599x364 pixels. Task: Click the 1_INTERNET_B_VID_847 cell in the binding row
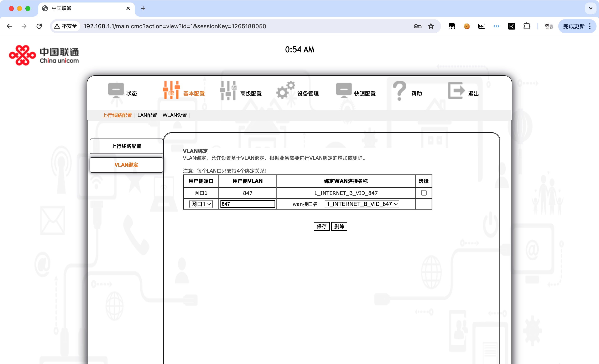[x=346, y=193]
